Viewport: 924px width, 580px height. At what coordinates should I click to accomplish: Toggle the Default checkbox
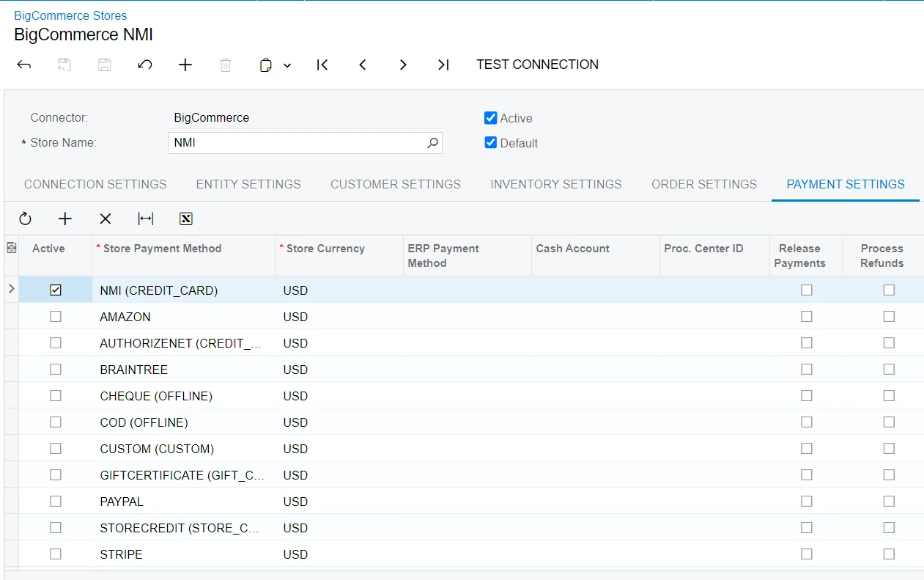click(491, 143)
